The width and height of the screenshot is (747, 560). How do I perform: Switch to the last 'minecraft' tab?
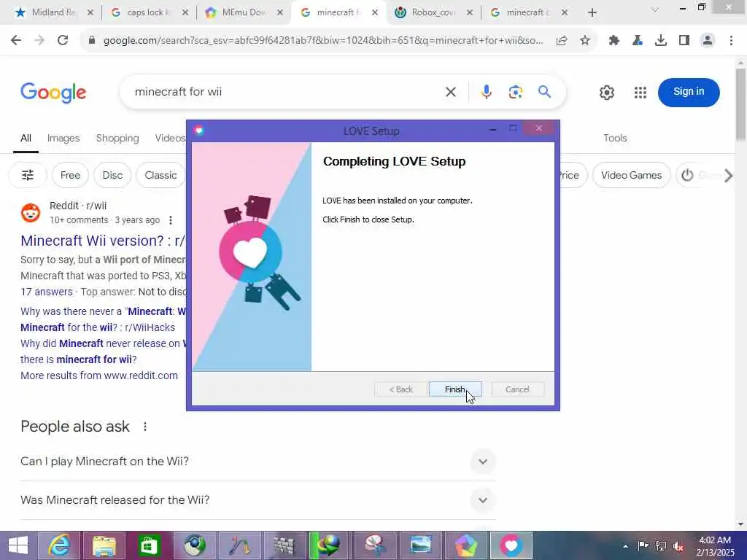(528, 12)
